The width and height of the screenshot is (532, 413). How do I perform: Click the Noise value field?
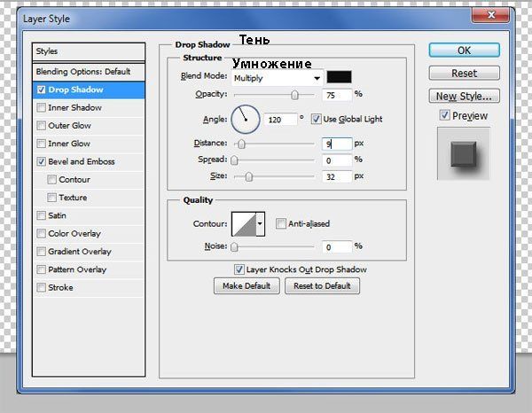pos(337,247)
